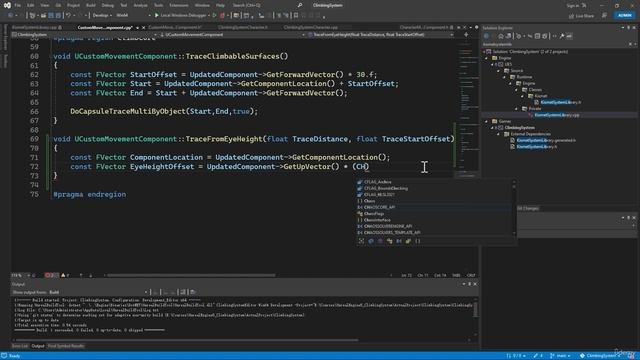Click Sign in at top right

click(x=573, y=5)
